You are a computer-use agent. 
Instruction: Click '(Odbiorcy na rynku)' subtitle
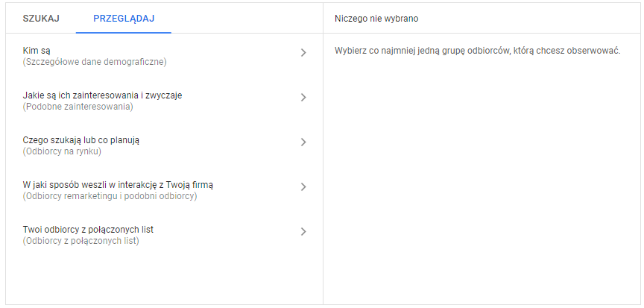point(62,152)
